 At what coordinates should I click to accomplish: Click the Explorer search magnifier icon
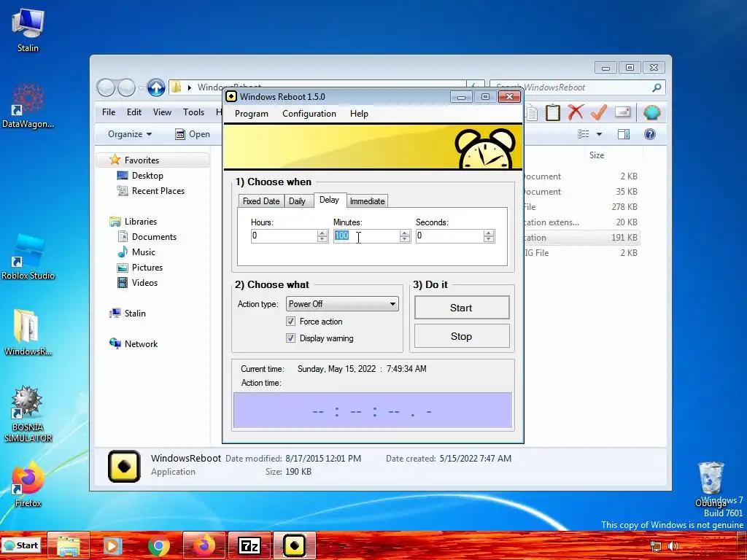coord(657,87)
